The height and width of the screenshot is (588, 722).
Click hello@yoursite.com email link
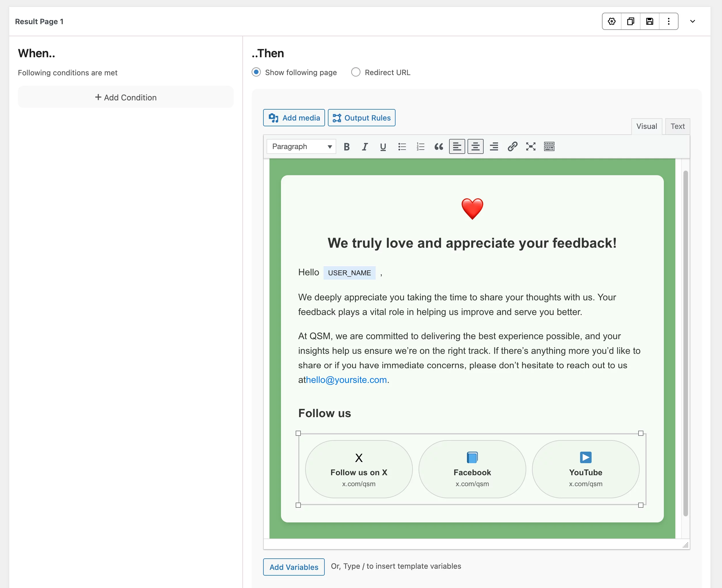pos(346,380)
